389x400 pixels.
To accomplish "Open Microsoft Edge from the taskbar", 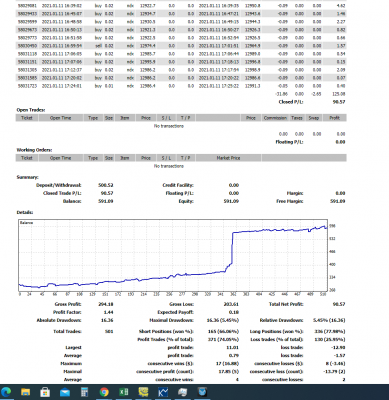I will [6, 392].
